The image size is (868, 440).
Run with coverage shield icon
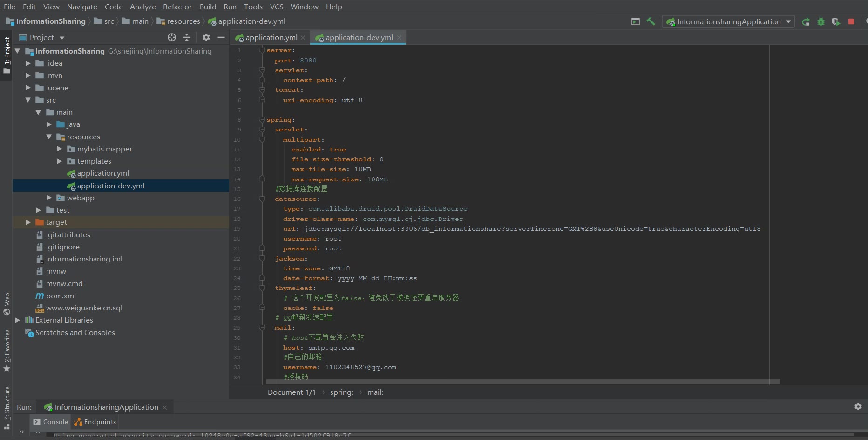pos(836,21)
